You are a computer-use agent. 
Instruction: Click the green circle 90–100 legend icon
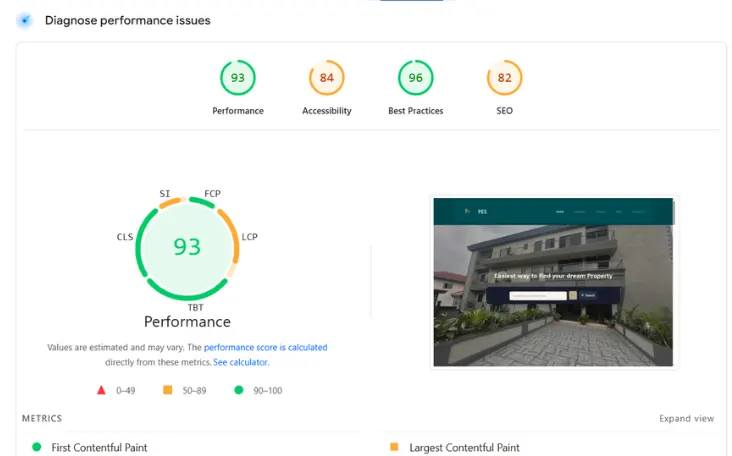coord(239,390)
